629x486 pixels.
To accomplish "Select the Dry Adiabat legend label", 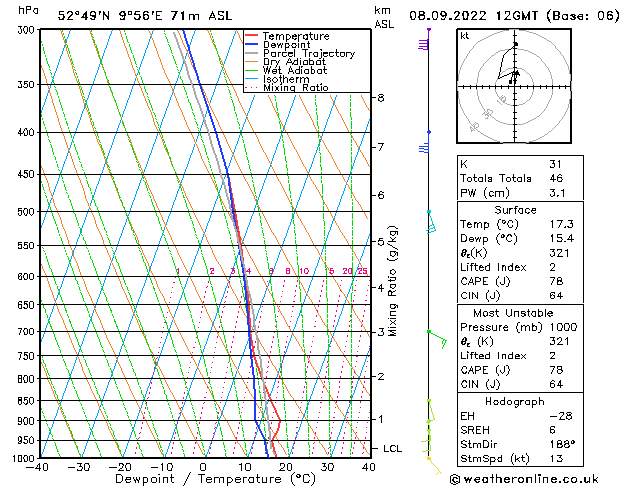I will pos(294,62).
